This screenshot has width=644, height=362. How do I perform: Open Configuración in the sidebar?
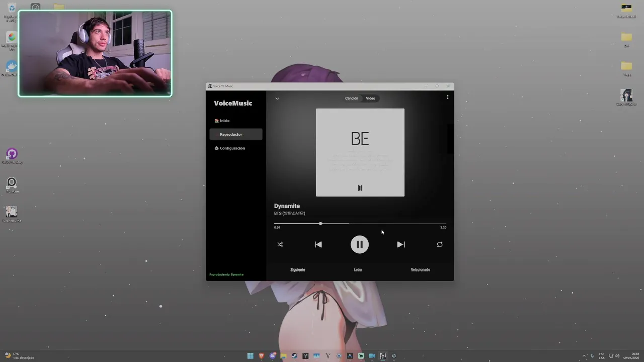click(235, 148)
